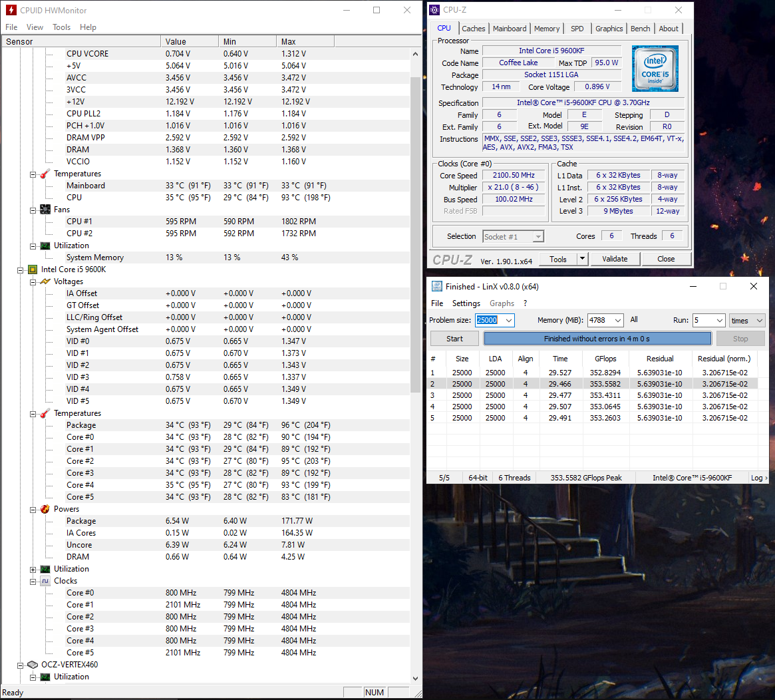The width and height of the screenshot is (775, 700).
Task: Open the HWMonitor Tools menu
Action: (x=61, y=27)
